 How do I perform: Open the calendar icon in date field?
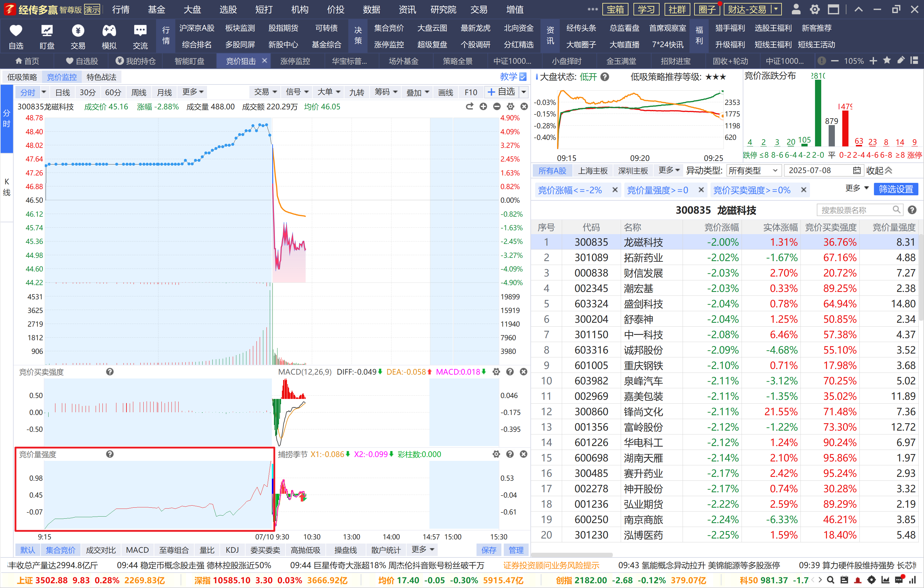click(856, 170)
